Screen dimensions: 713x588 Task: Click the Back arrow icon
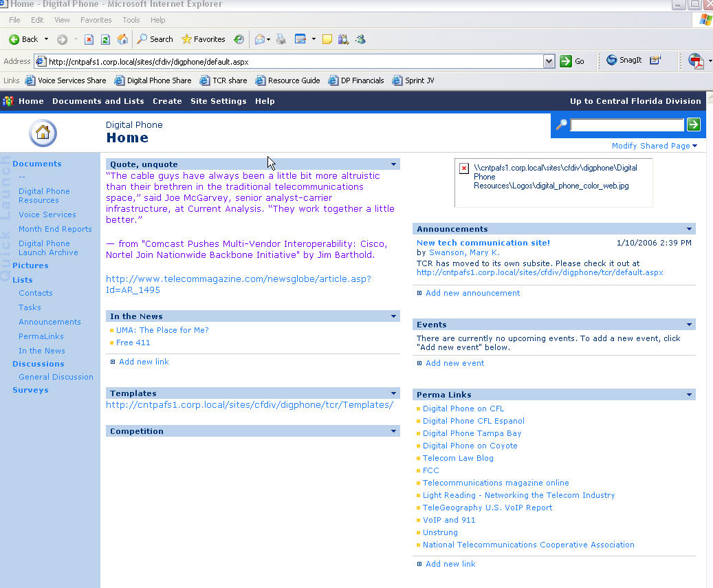tap(14, 40)
